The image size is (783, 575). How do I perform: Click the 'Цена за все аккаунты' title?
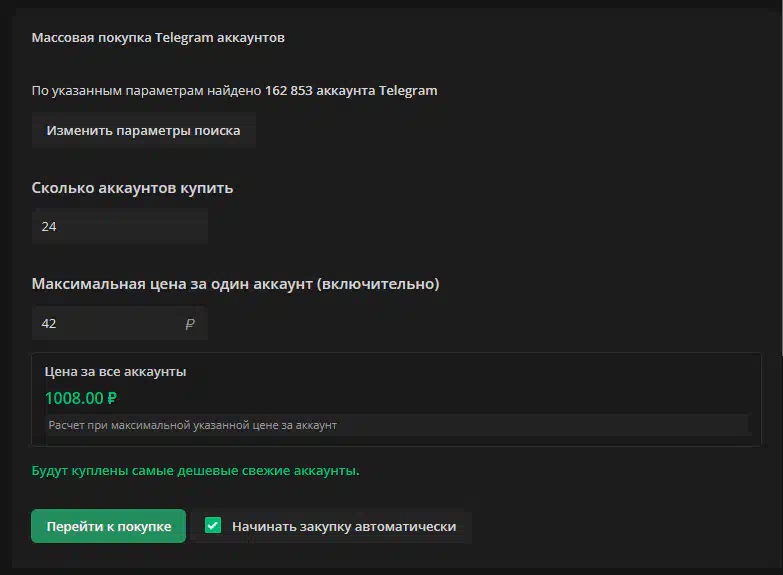115,371
